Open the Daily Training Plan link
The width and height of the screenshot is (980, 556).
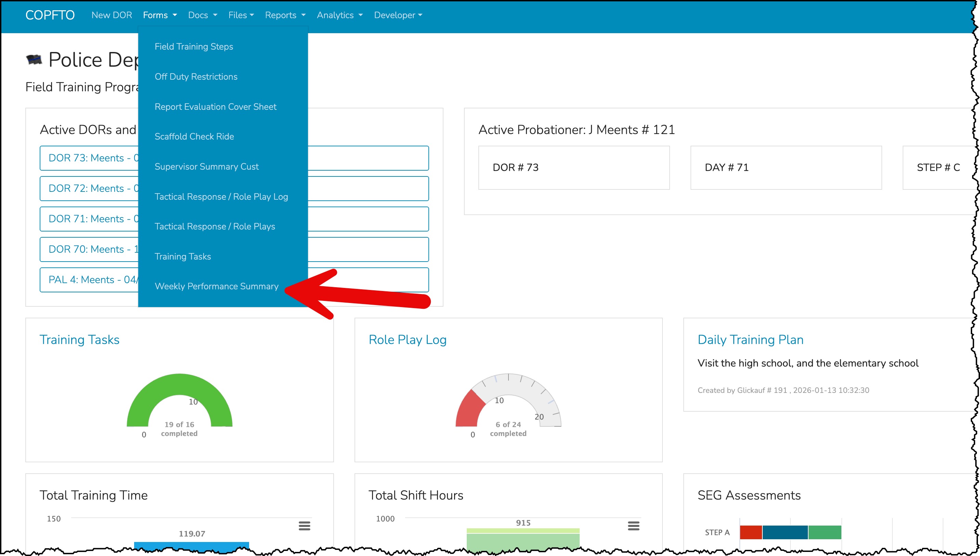750,340
